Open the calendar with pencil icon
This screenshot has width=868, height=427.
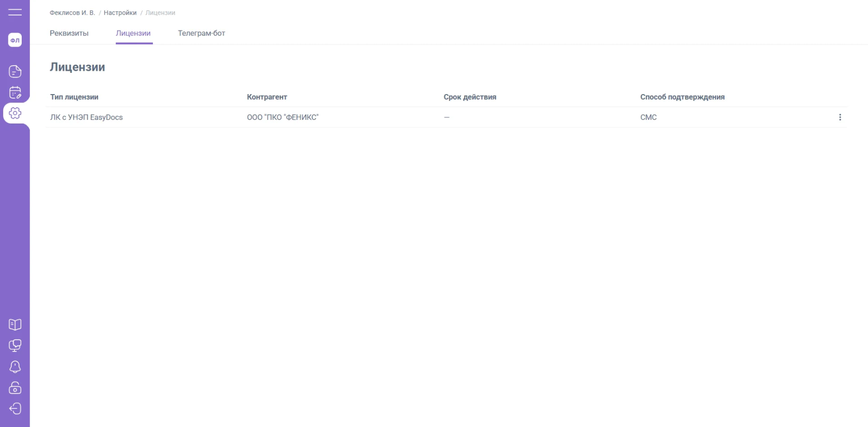pos(15,93)
